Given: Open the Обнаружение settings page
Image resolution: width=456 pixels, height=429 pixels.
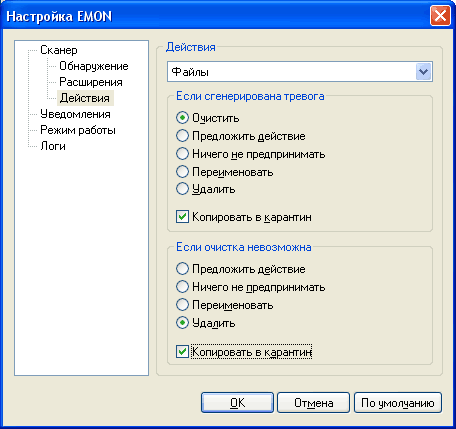Looking at the screenshot, I should (x=94, y=66).
